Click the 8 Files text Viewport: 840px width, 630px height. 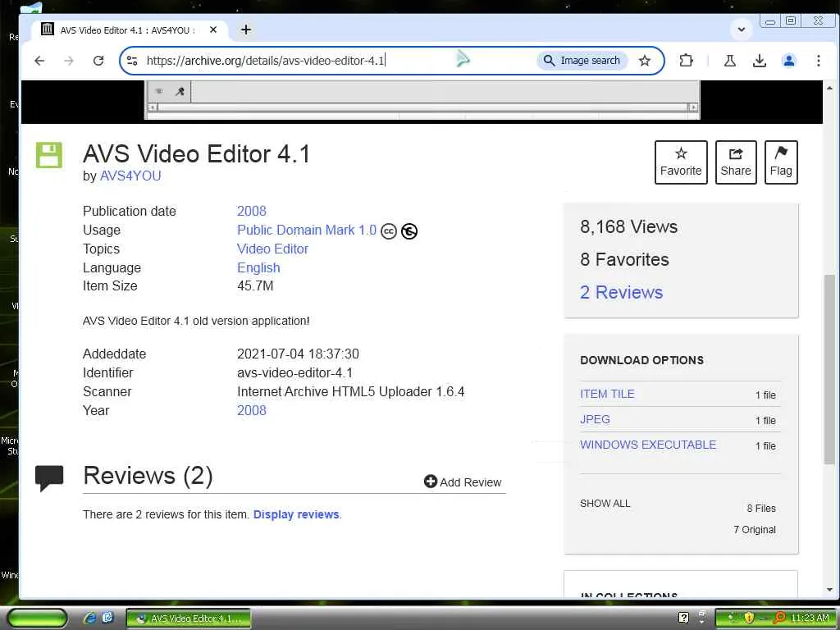coord(761,509)
